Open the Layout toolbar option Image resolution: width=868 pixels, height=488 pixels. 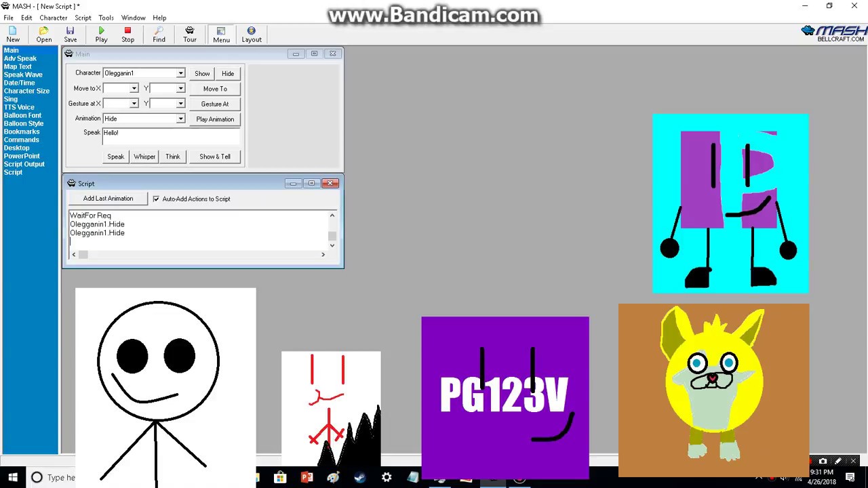point(252,35)
